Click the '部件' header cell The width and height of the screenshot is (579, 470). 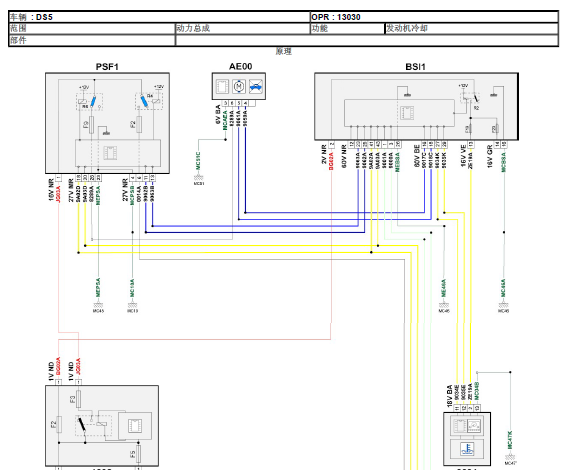point(92,40)
